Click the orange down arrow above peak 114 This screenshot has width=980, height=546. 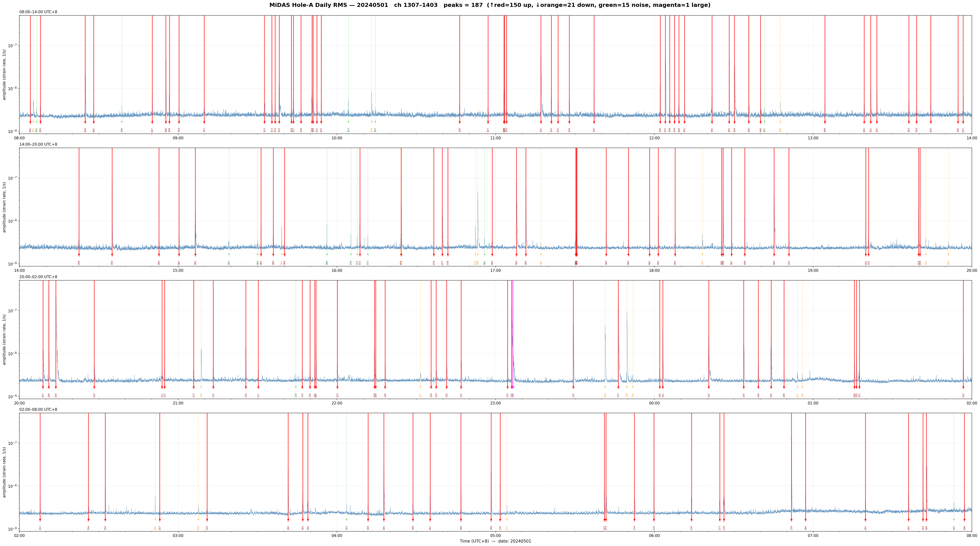(x=201, y=386)
